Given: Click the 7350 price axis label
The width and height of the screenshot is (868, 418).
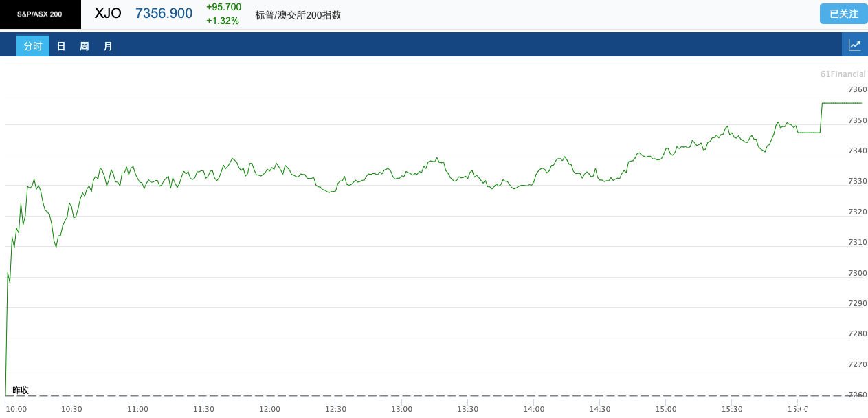Looking at the screenshot, I should click(858, 120).
